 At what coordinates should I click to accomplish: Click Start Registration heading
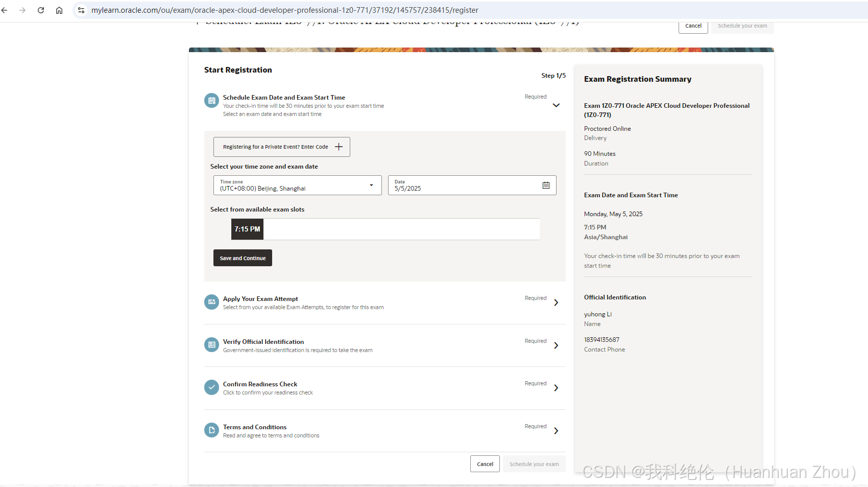pyautogui.click(x=238, y=70)
